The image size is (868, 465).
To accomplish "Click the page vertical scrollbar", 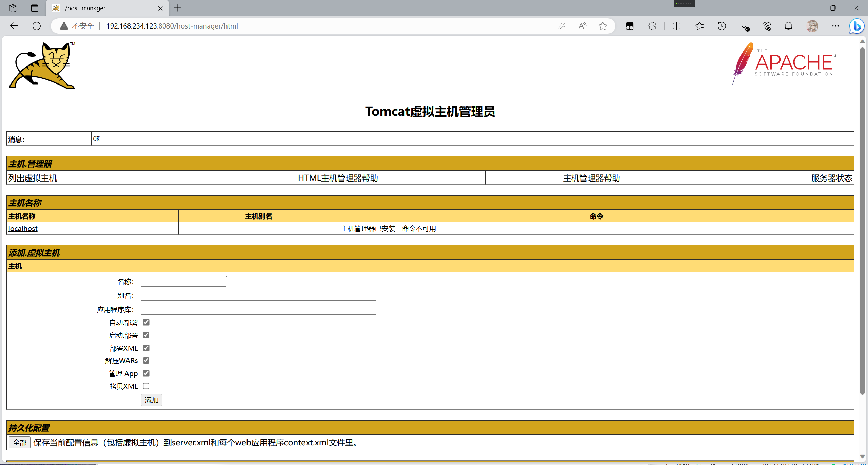I will click(x=862, y=221).
